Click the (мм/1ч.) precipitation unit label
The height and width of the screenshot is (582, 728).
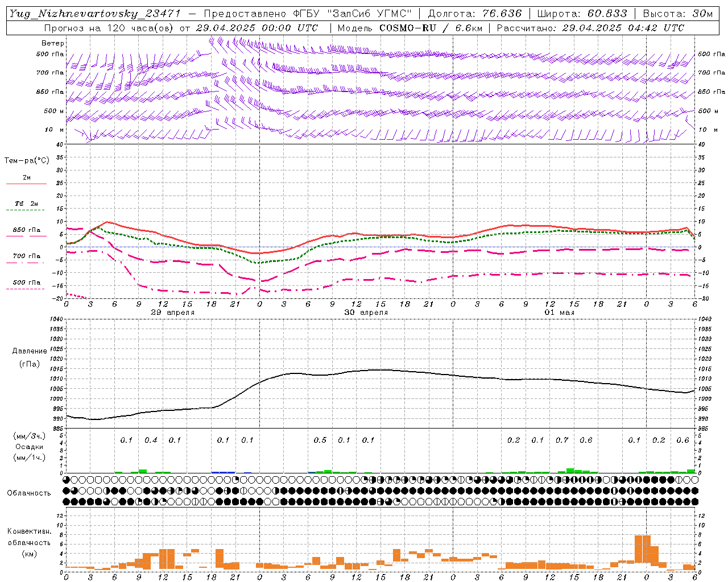[x=30, y=458]
